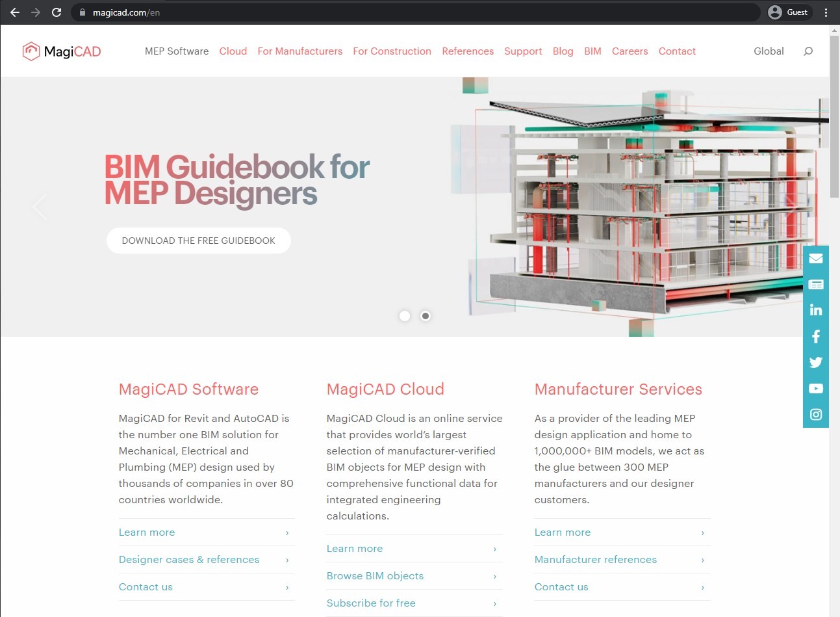Open the Global region selector
840x617 pixels.
(x=769, y=51)
